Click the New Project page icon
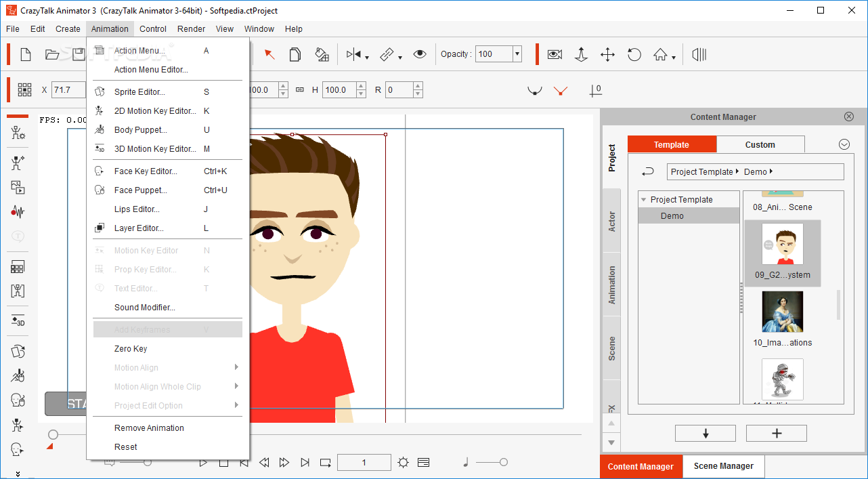Viewport: 868px width, 479px height. point(26,55)
